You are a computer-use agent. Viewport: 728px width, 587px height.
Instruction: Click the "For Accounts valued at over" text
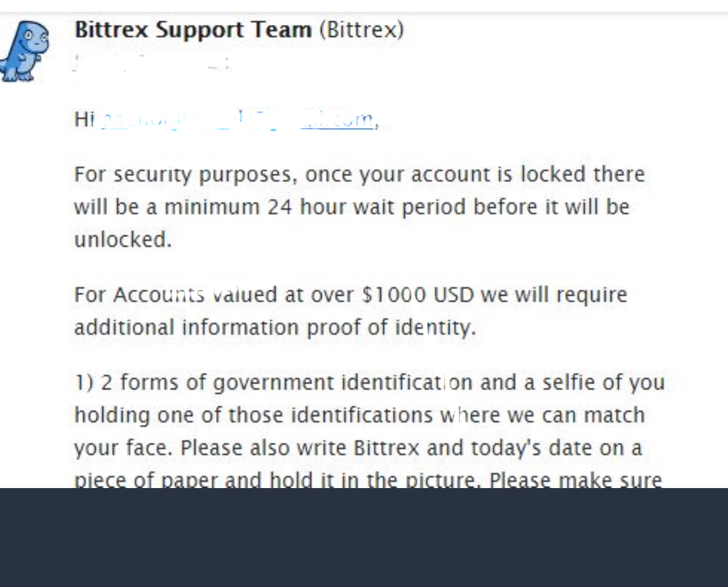click(x=214, y=295)
